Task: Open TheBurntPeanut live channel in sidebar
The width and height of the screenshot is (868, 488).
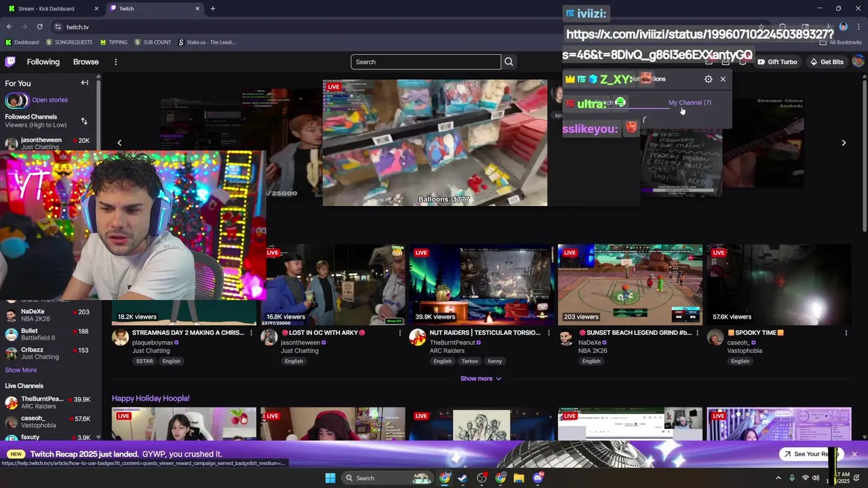Action: click(x=47, y=403)
